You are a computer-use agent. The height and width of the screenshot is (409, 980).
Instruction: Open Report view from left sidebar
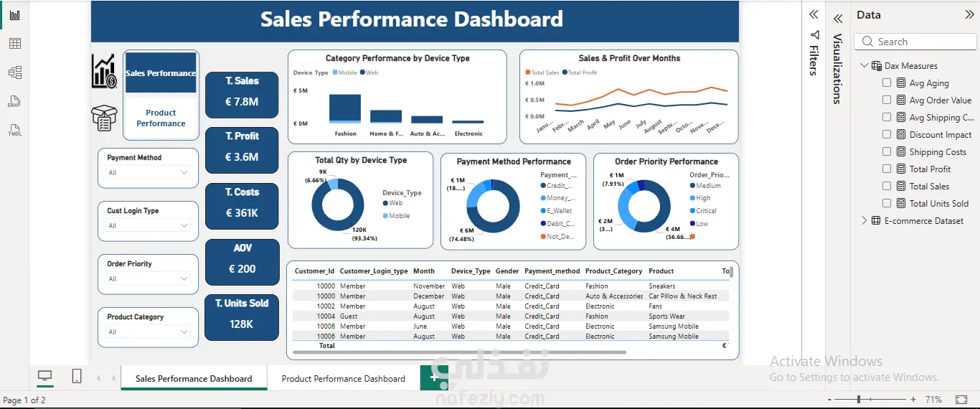click(x=14, y=15)
